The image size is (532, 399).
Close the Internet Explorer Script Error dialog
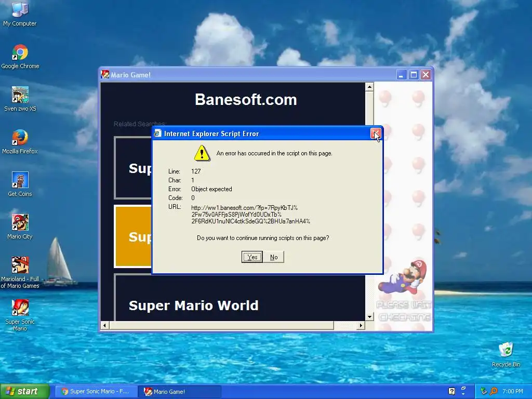click(375, 134)
